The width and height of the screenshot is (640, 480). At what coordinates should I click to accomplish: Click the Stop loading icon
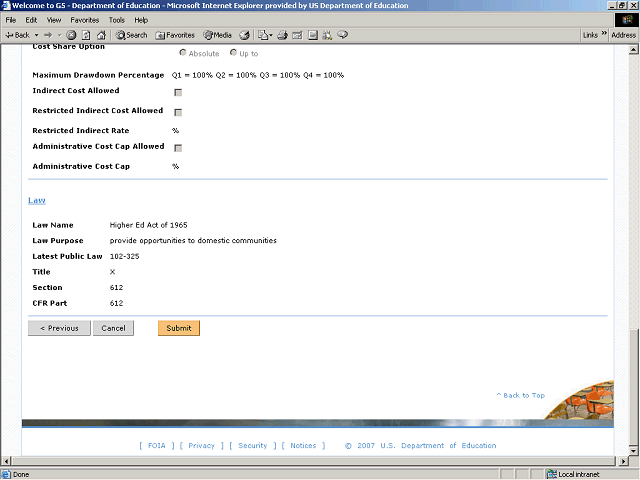coord(71,35)
